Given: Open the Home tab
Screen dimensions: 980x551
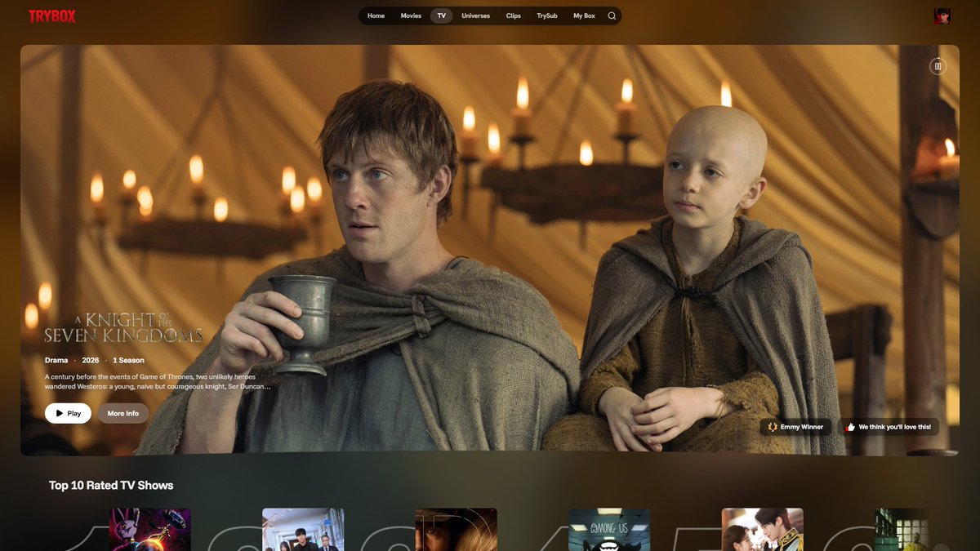Looking at the screenshot, I should coord(376,16).
